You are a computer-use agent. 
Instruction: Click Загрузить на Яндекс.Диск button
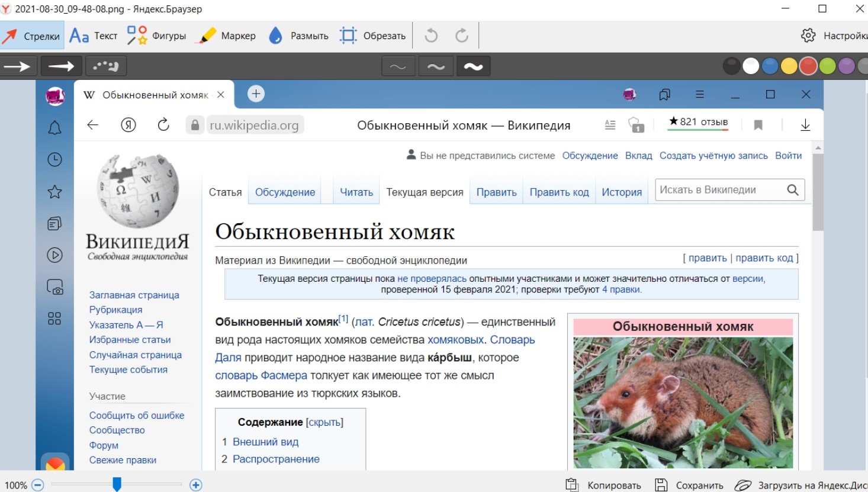[x=801, y=485]
